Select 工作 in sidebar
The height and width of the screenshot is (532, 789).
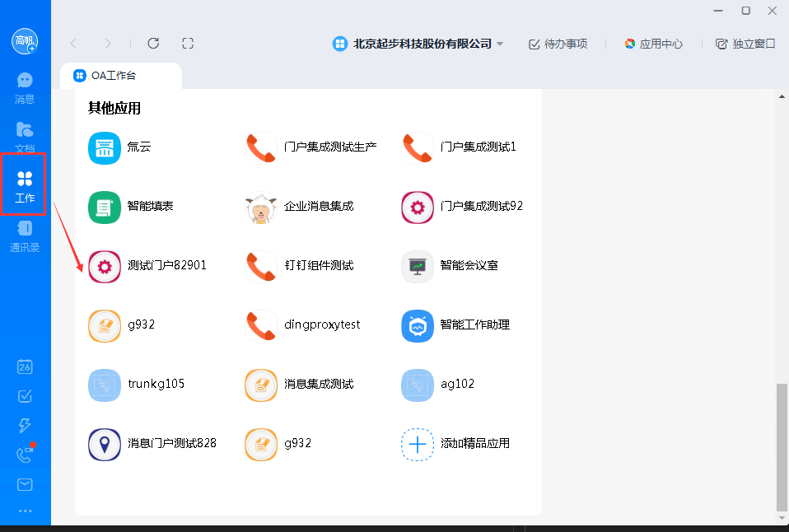point(25,186)
